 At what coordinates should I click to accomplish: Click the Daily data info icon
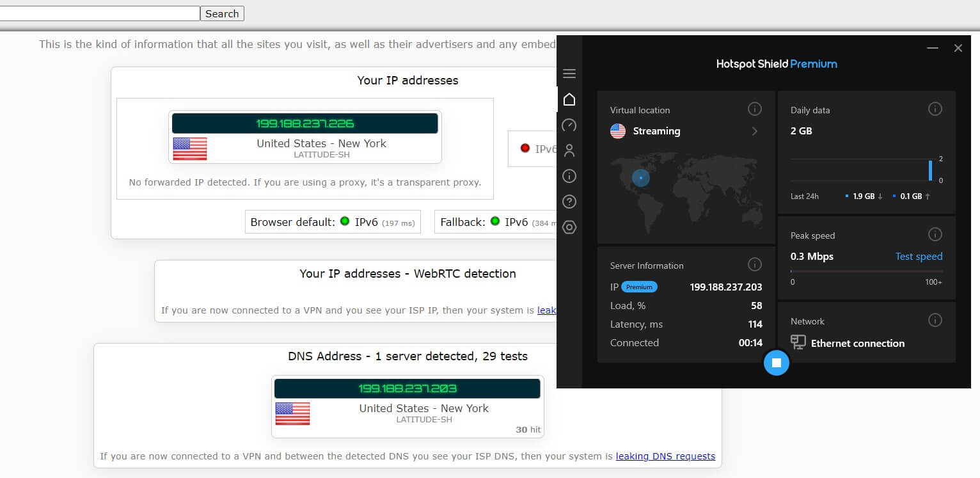click(935, 109)
